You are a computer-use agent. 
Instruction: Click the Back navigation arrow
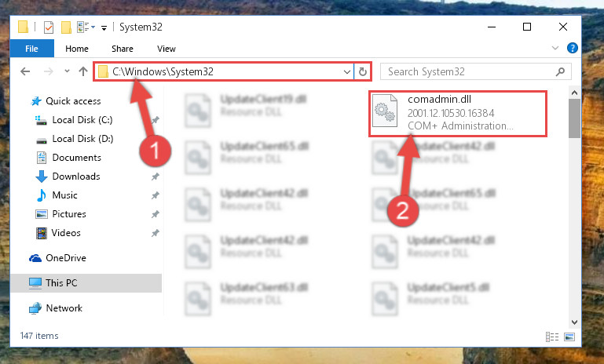pos(25,71)
